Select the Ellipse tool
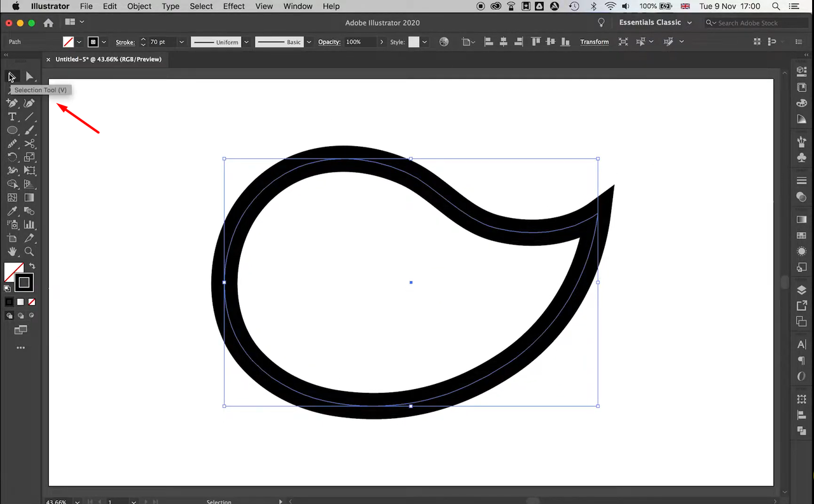The width and height of the screenshot is (814, 504). point(12,130)
